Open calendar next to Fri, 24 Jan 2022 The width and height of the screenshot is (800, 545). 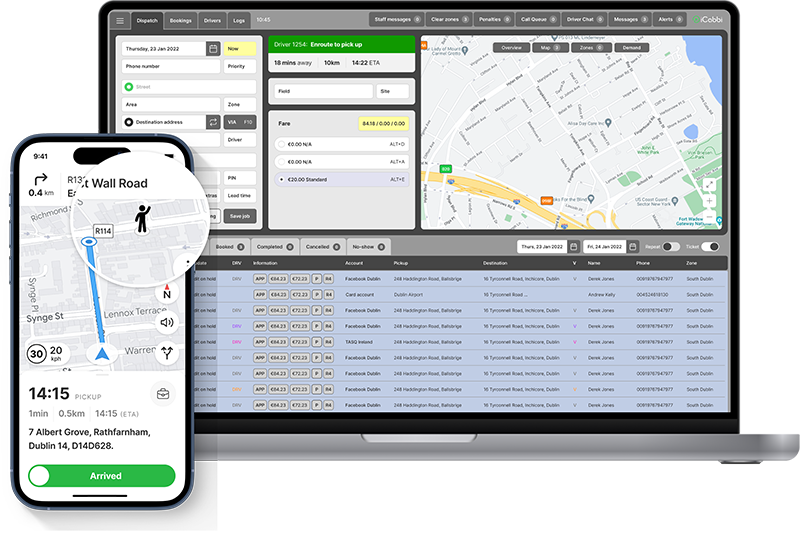[630, 246]
